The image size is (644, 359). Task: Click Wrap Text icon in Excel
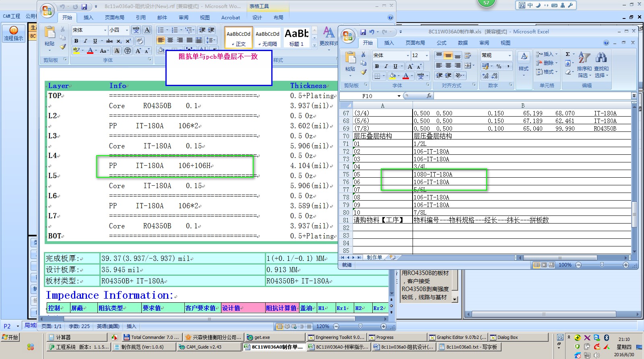click(x=468, y=55)
